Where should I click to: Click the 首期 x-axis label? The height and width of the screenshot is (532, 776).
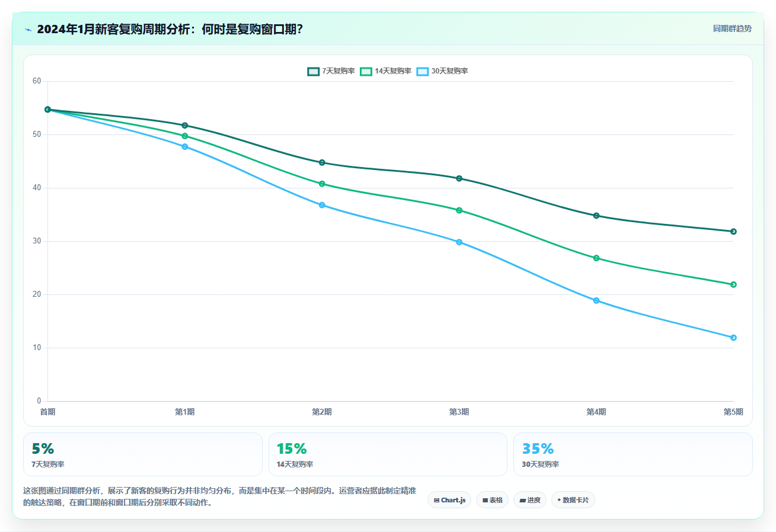[x=48, y=412]
